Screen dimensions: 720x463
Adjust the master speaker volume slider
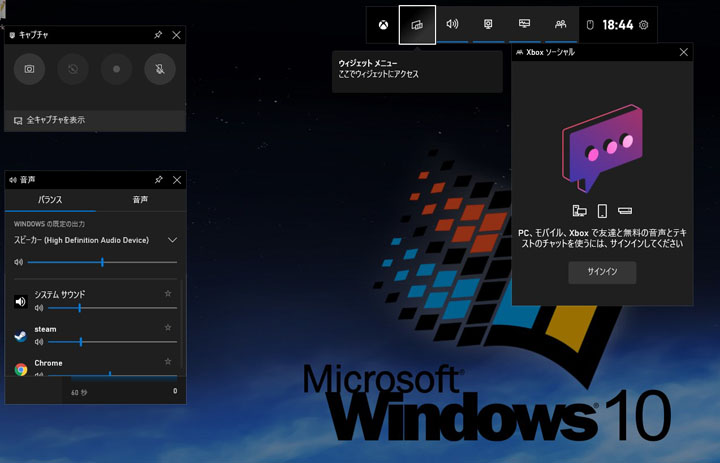(x=102, y=262)
